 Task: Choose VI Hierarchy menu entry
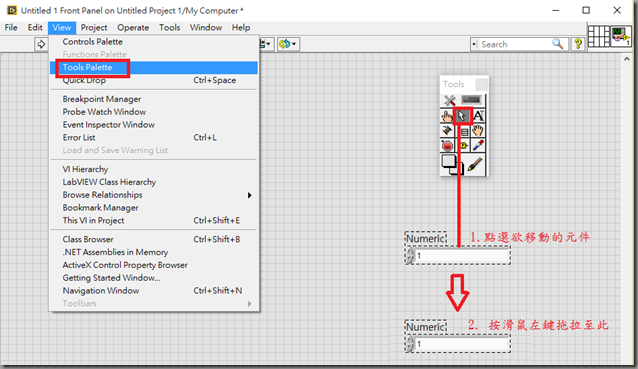point(154,169)
